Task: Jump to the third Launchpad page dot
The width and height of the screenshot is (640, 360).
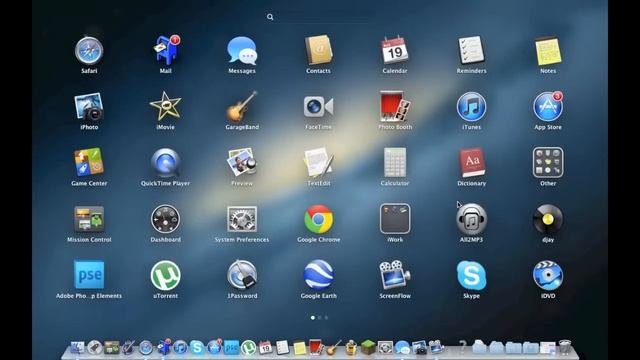Action: coord(326,318)
